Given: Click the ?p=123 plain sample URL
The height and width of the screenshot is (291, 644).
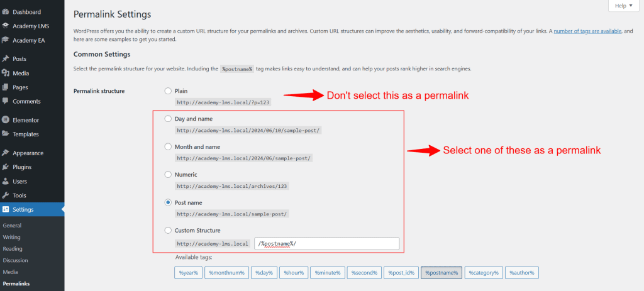Looking at the screenshot, I should tap(223, 102).
